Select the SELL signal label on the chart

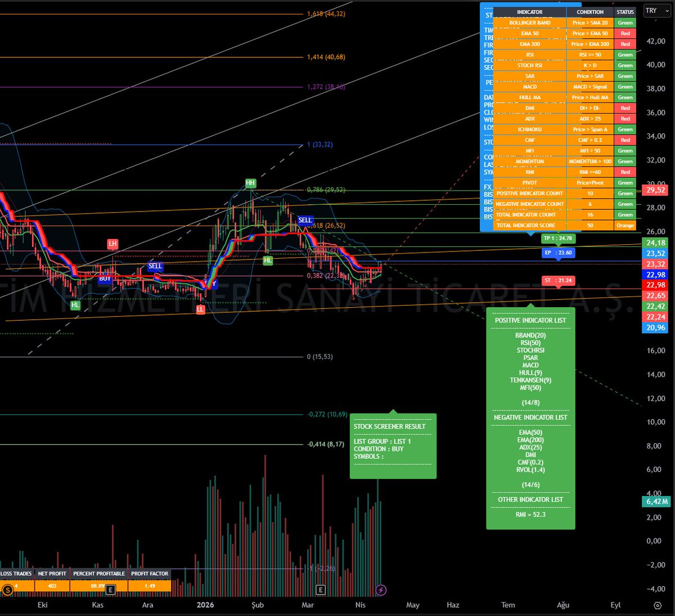[305, 220]
